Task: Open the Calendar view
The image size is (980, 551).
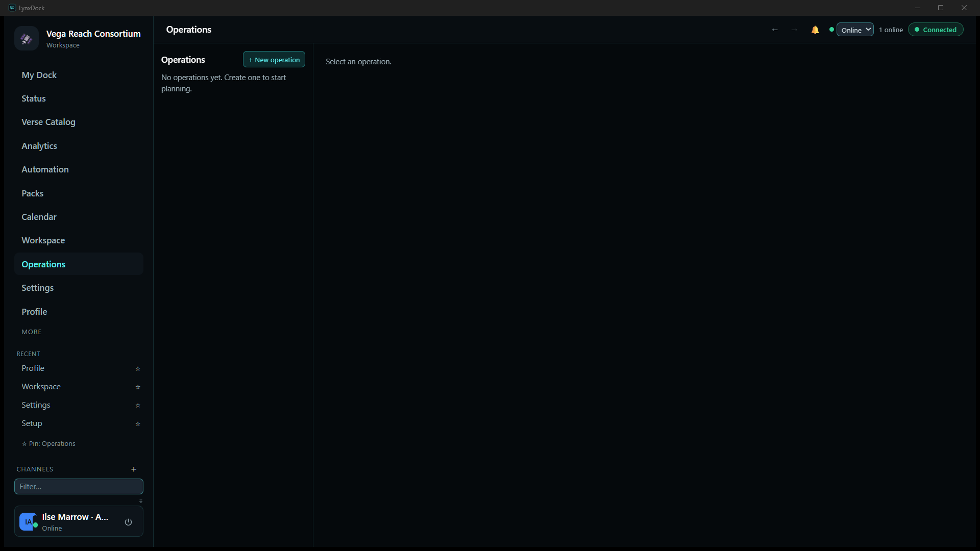Action: [79, 217]
